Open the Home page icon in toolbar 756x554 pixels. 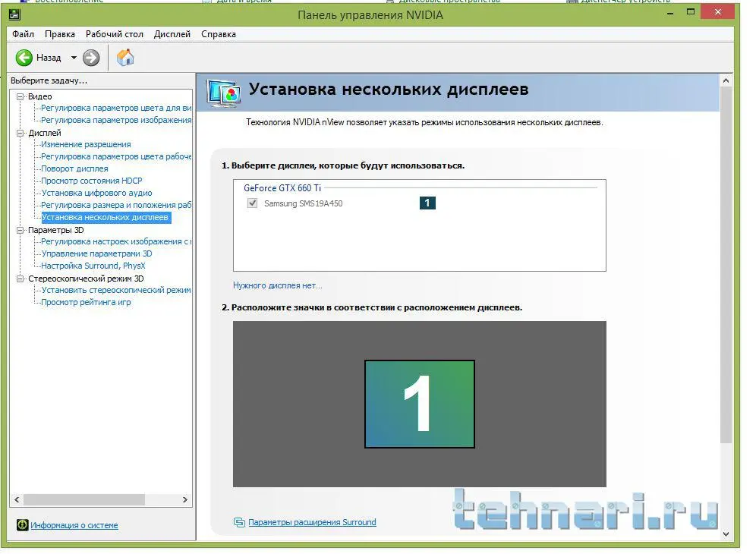pos(125,58)
